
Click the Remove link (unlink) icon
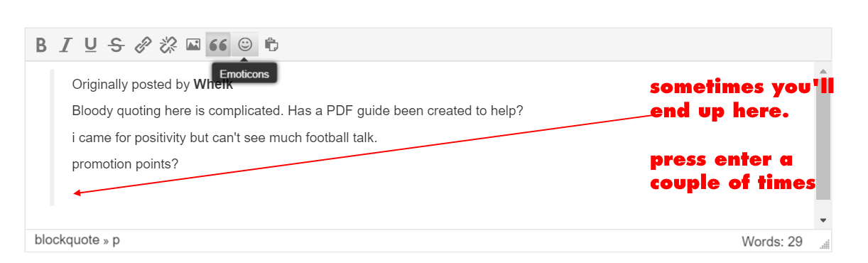tap(168, 45)
